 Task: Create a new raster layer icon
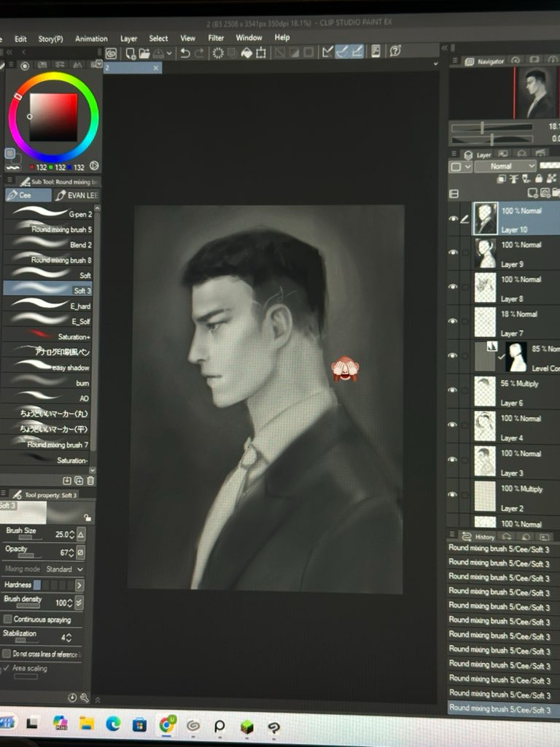point(534,193)
